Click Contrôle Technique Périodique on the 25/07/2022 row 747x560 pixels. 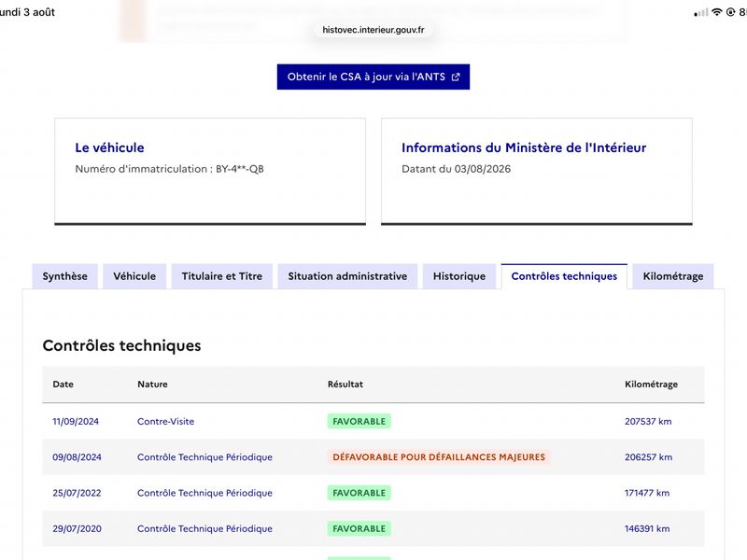tap(204, 493)
